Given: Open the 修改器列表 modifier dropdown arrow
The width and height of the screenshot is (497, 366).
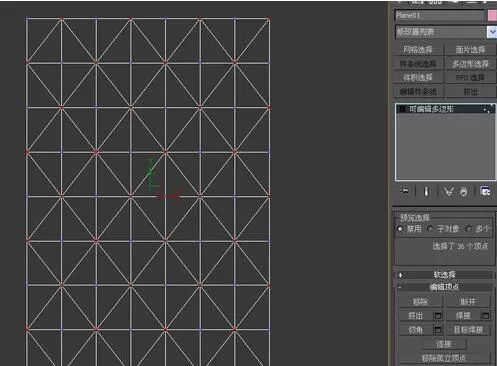Looking at the screenshot, I should (x=491, y=32).
